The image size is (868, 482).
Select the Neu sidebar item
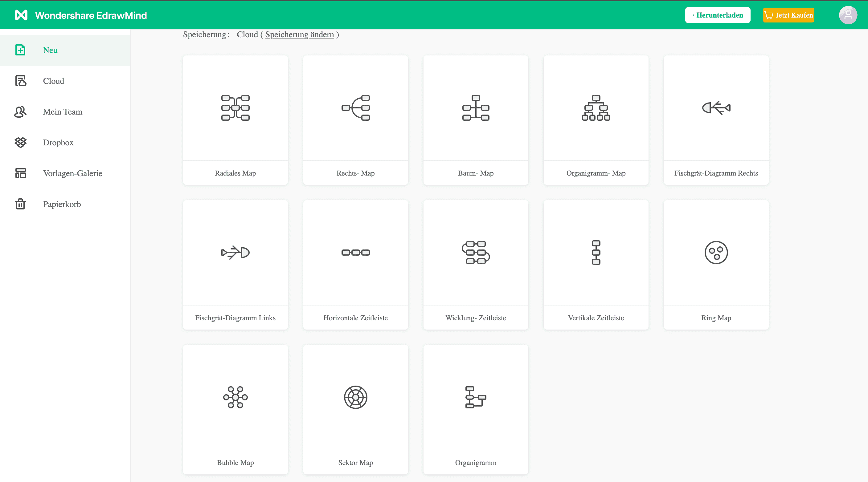tap(65, 50)
